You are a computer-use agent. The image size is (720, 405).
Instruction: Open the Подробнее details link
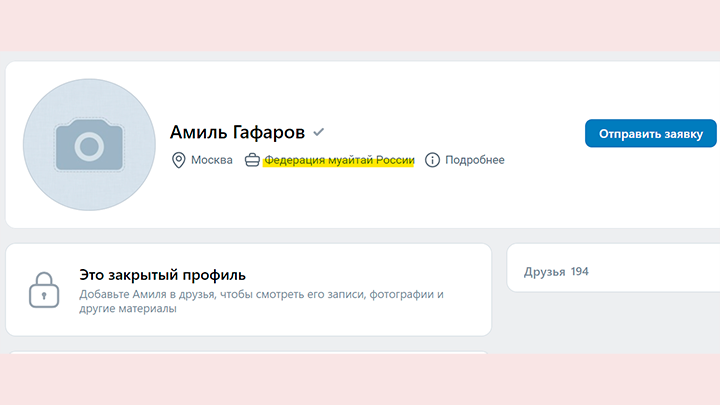[x=474, y=160]
